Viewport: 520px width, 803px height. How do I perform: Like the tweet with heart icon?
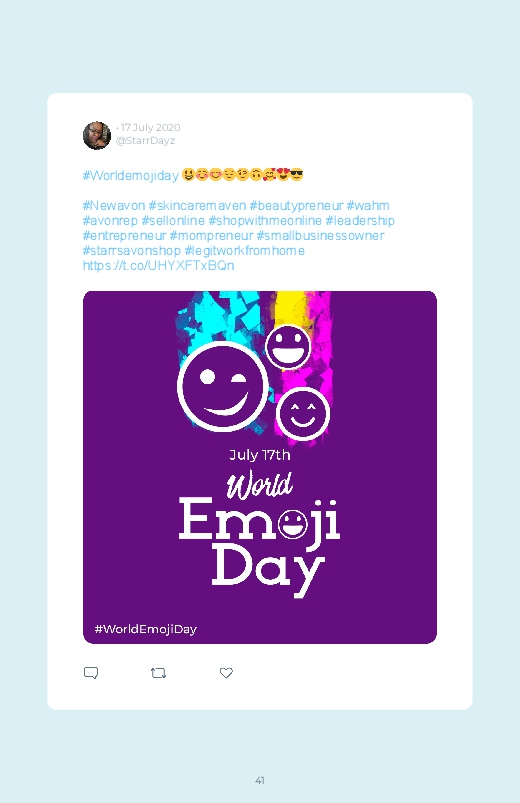pos(226,673)
